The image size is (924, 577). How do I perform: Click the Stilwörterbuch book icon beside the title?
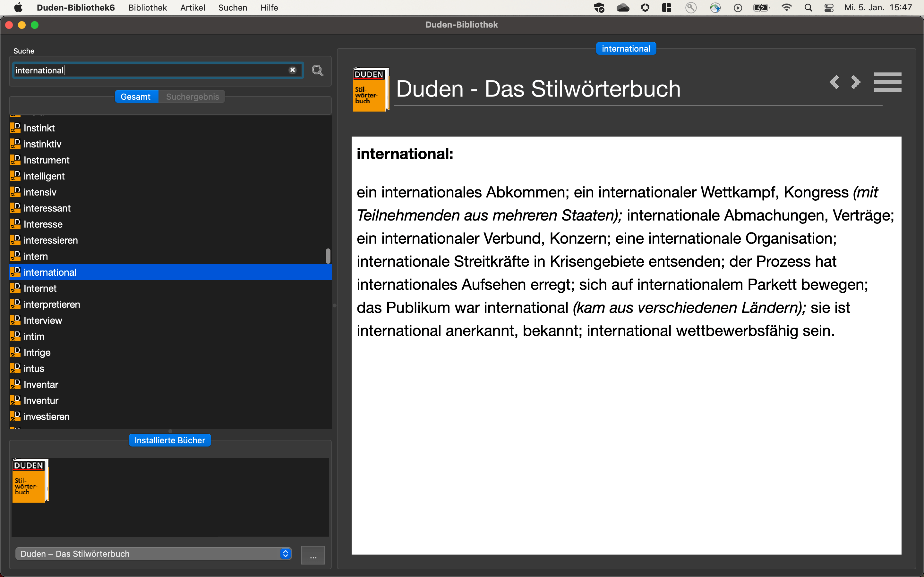pos(370,90)
